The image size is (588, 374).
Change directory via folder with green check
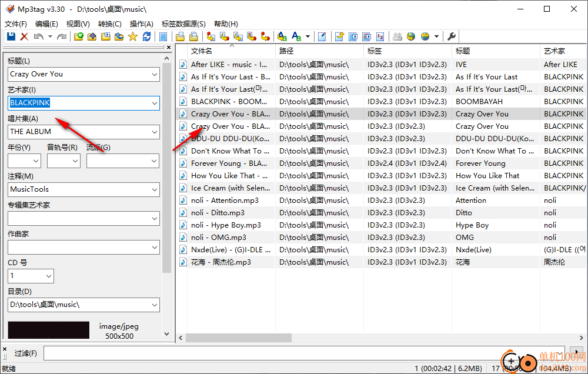78,36
